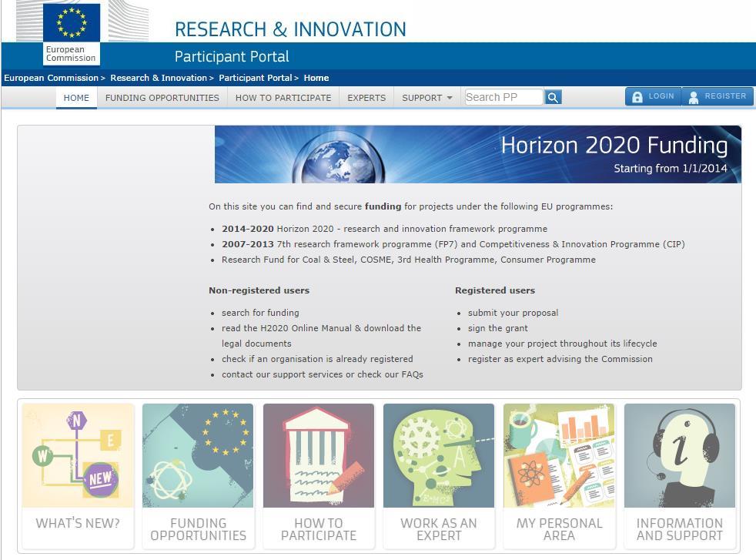The image size is (756, 560).
Task: Click the 'Registered users' heading
Action: pos(495,290)
